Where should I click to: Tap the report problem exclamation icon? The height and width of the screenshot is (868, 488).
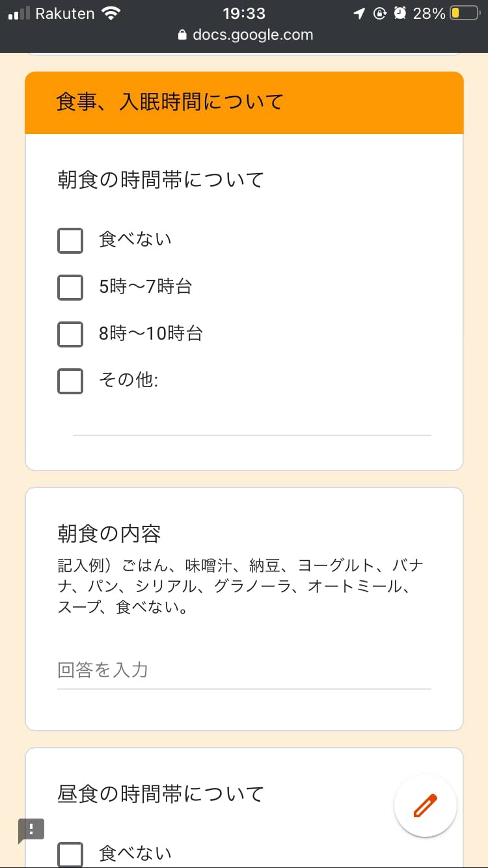pos(31,830)
